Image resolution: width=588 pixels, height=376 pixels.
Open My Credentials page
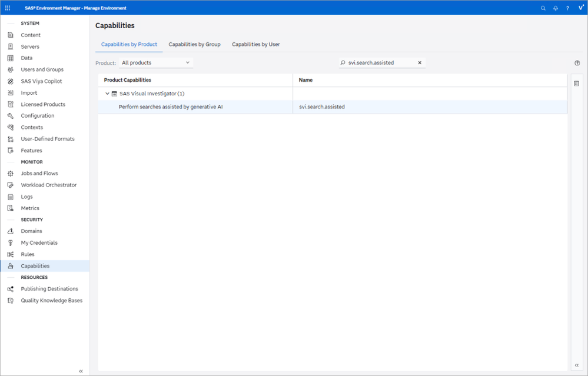click(39, 243)
